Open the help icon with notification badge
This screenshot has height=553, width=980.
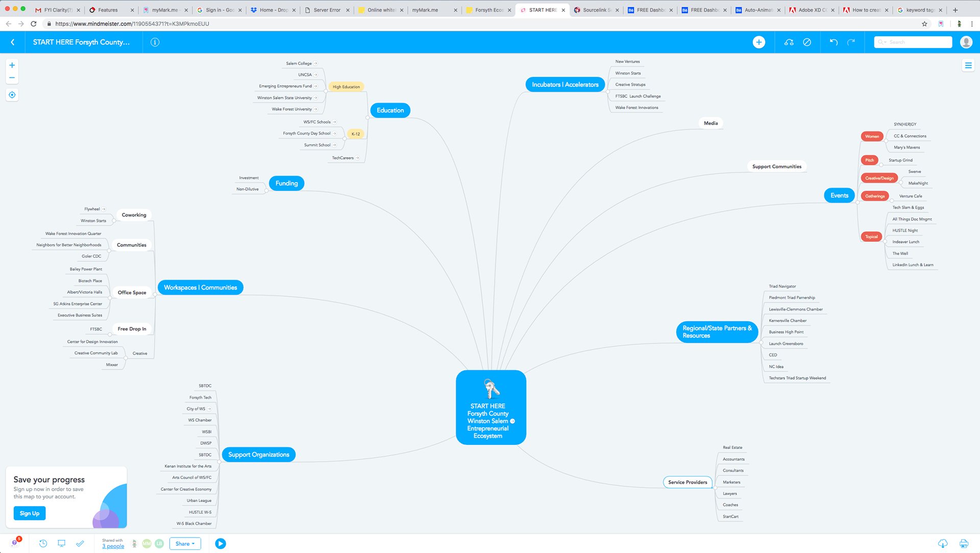click(x=15, y=543)
